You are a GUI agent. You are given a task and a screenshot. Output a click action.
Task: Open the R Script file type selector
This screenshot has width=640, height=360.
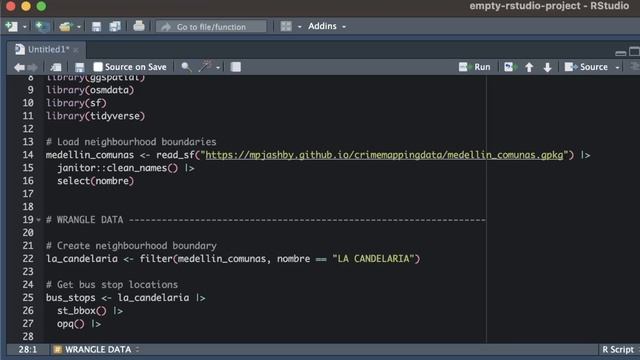619,349
